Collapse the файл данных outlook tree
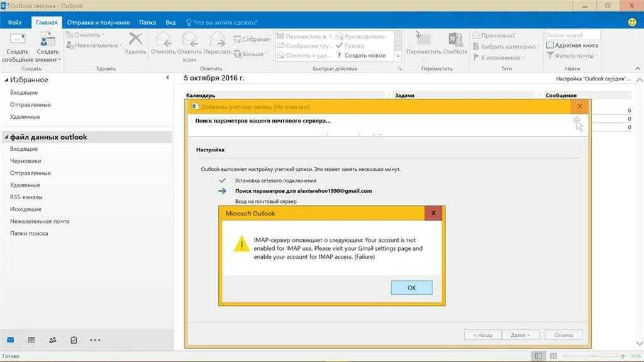Image resolution: width=644 pixels, height=362 pixels. [x=6, y=136]
